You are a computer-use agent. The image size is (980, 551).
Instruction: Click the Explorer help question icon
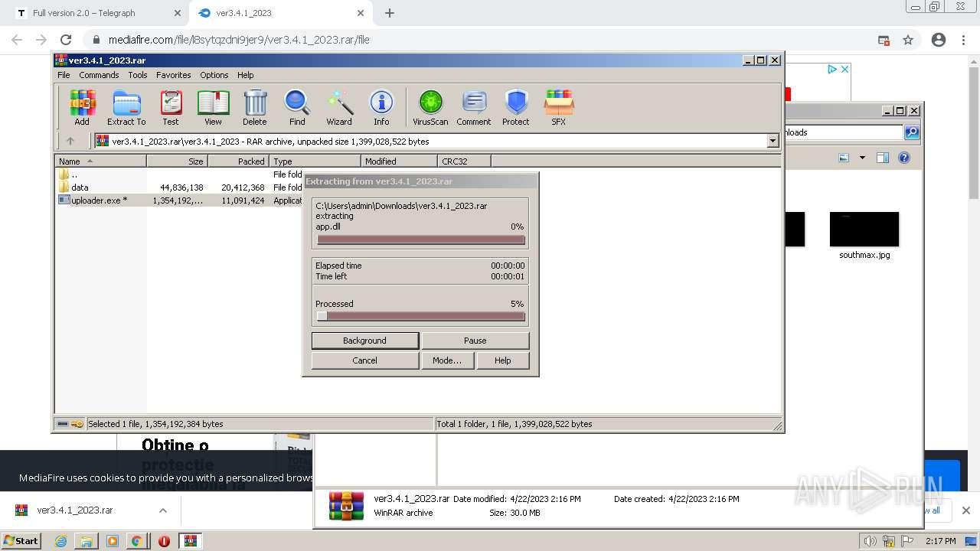(904, 158)
